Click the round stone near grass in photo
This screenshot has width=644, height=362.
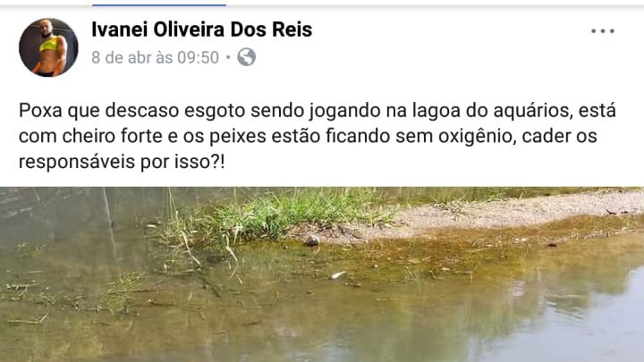click(312, 240)
